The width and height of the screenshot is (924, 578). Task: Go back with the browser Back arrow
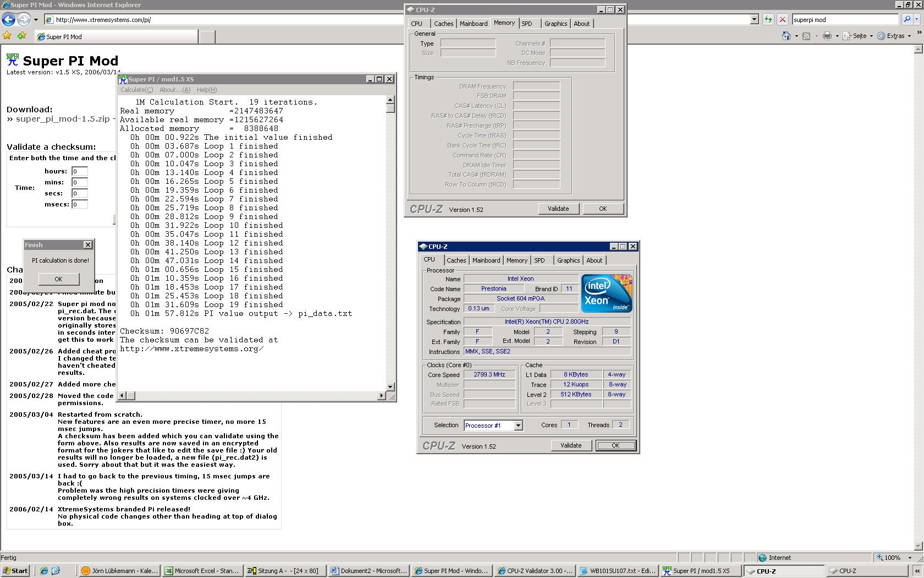8,20
